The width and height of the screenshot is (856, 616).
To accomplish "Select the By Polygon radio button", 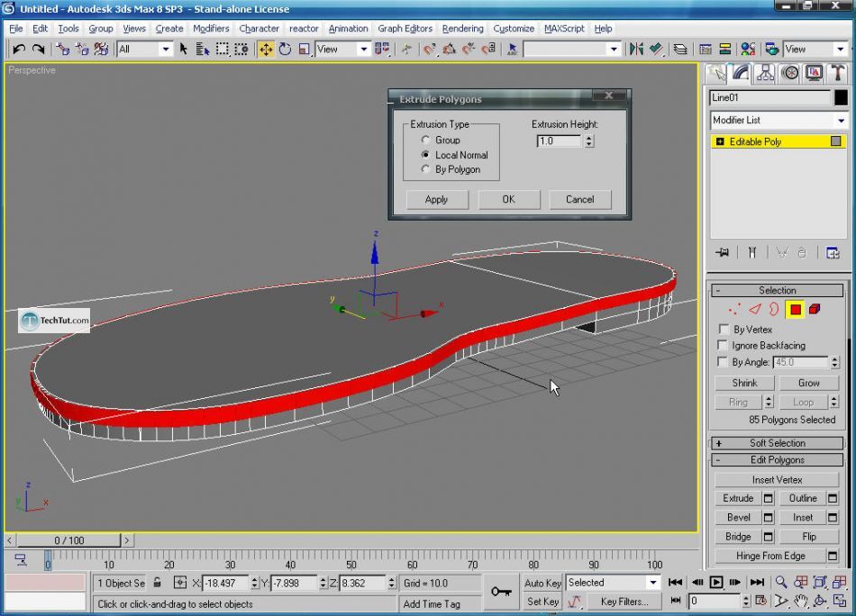I will (425, 169).
